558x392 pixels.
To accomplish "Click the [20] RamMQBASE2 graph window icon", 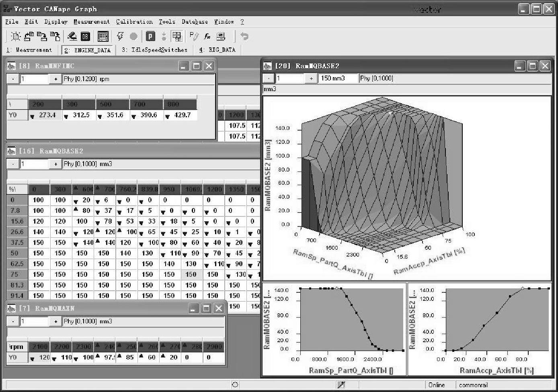I will pos(267,66).
